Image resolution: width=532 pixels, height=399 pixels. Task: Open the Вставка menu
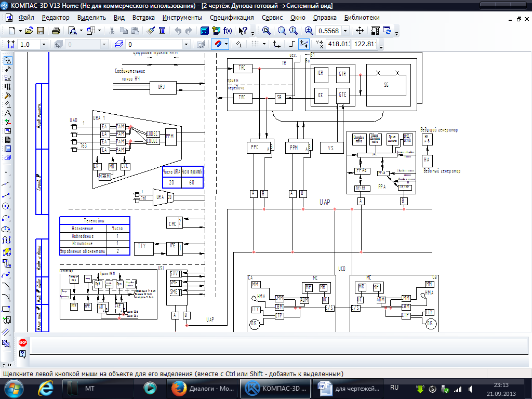coord(143,18)
